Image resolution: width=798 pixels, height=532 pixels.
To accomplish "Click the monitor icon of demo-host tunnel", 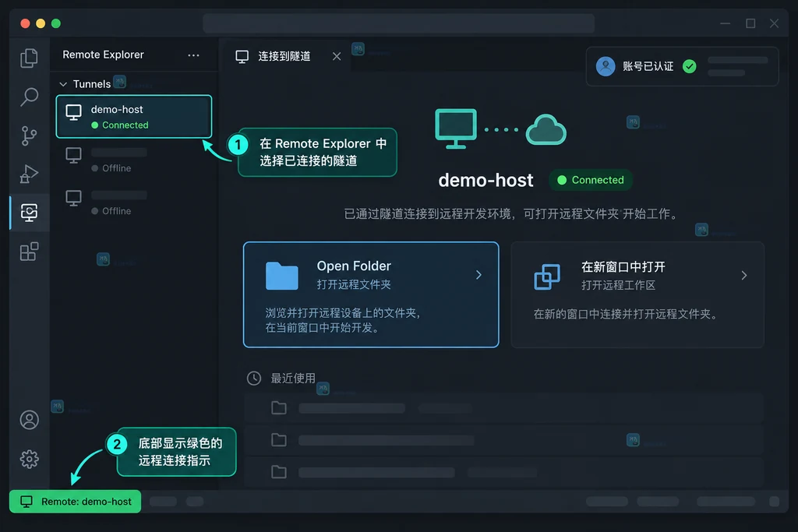I will (74, 112).
